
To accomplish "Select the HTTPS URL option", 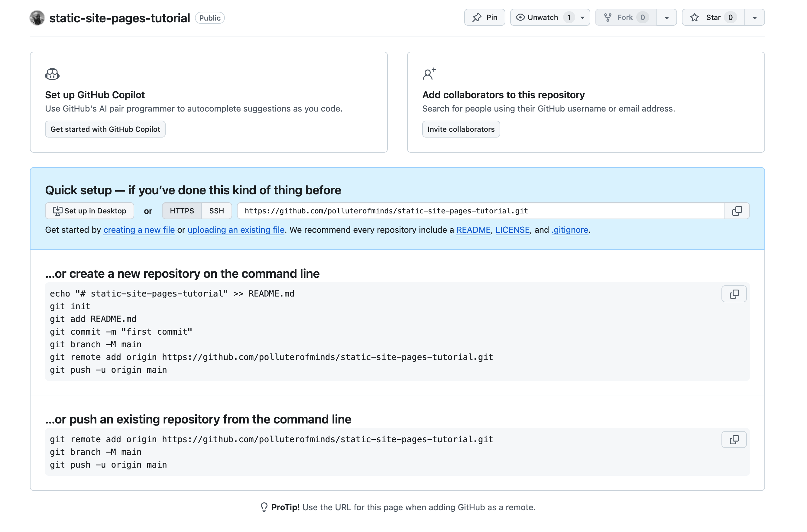I will click(182, 211).
